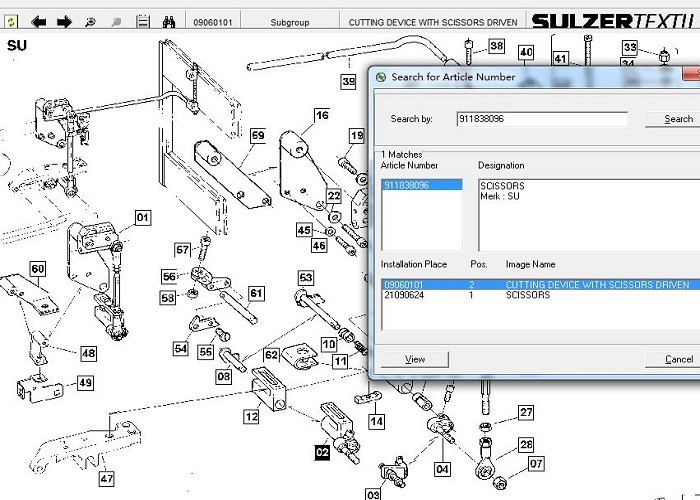Open search with the binoculars icon

point(169,21)
